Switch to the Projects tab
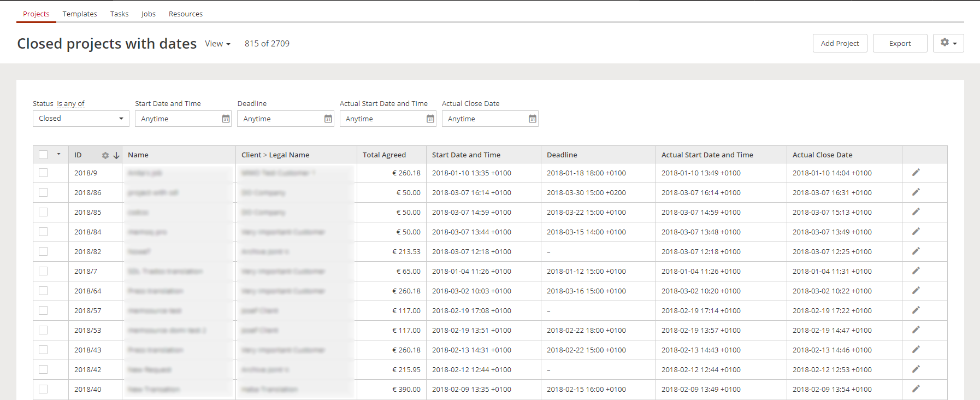980x400 pixels. 36,14
